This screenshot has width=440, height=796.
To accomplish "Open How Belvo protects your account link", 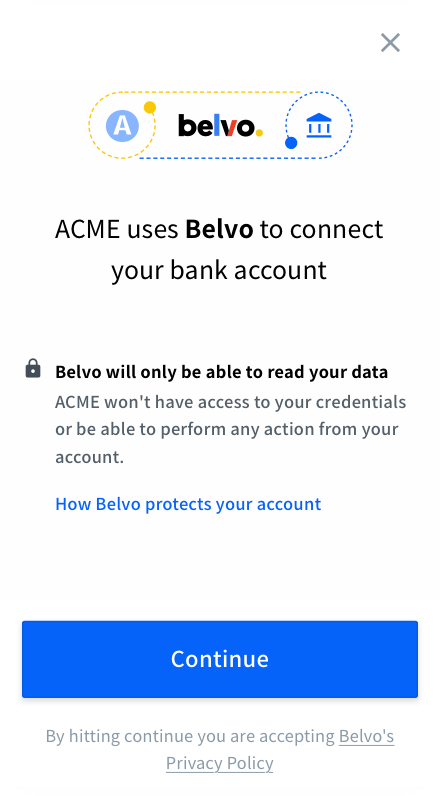I will (188, 504).
